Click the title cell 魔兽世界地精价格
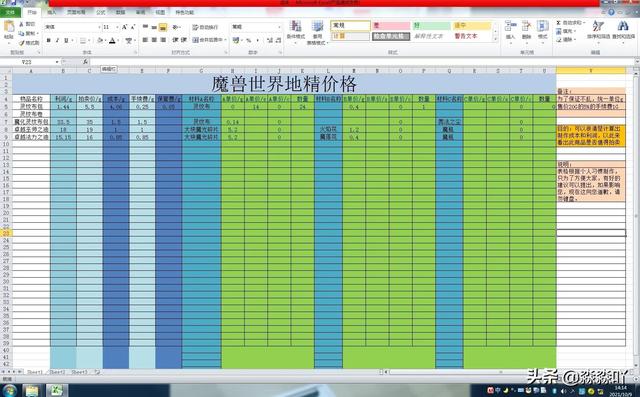This screenshot has width=640, height=397. coord(284,84)
